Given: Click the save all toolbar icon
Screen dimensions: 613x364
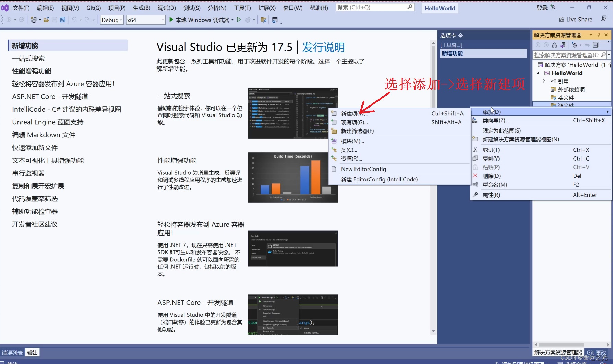Looking at the screenshot, I should coord(62,20).
